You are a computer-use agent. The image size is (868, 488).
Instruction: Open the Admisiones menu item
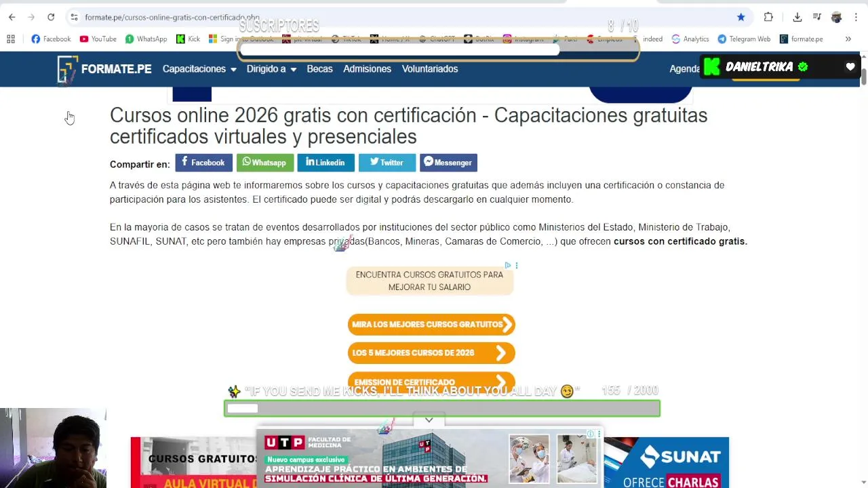point(367,69)
